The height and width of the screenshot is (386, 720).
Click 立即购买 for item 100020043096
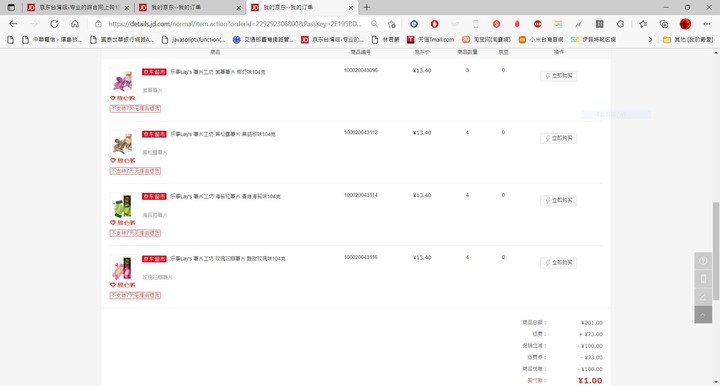(x=558, y=76)
